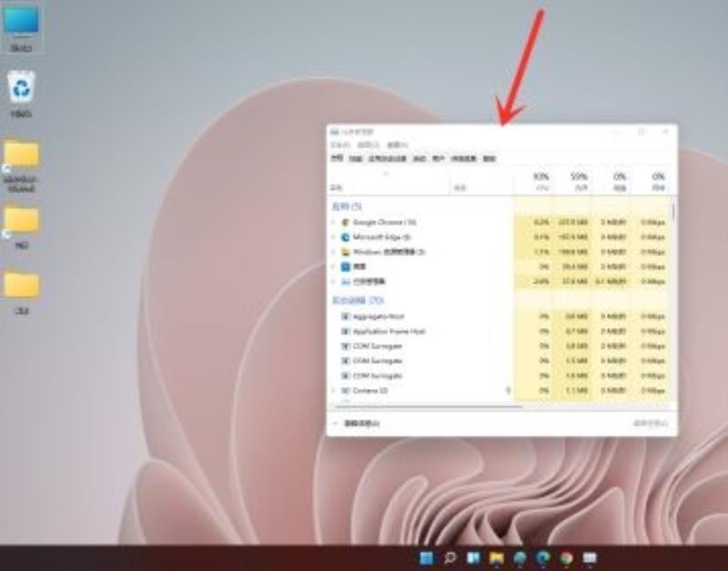Click the Task Manager title bar icon

pos(334,132)
